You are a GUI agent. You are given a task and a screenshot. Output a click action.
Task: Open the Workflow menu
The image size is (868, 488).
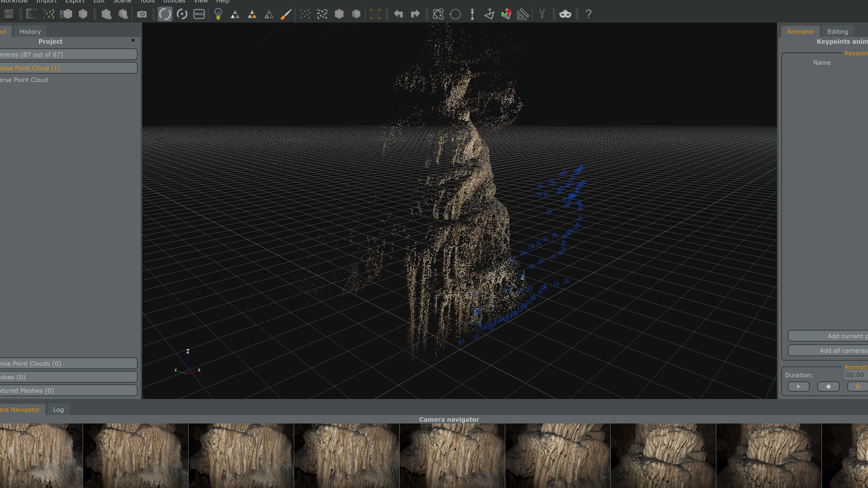pyautogui.click(x=14, y=2)
